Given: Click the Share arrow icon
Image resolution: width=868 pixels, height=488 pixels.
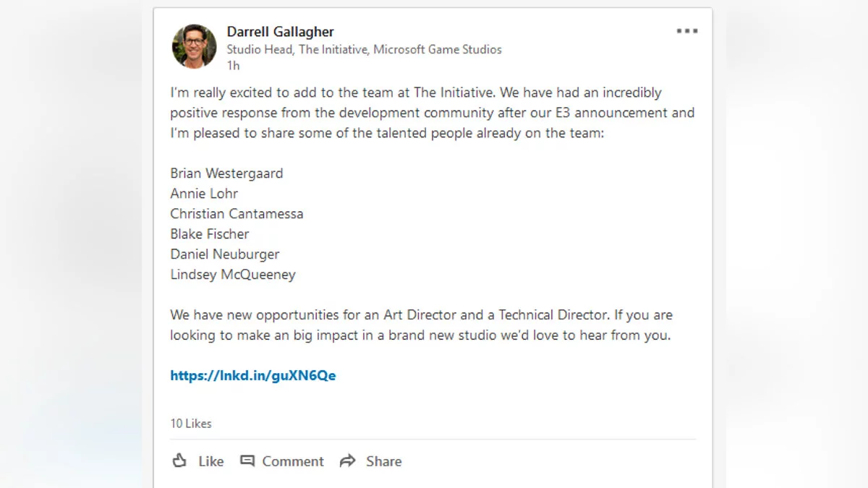Looking at the screenshot, I should click(348, 461).
